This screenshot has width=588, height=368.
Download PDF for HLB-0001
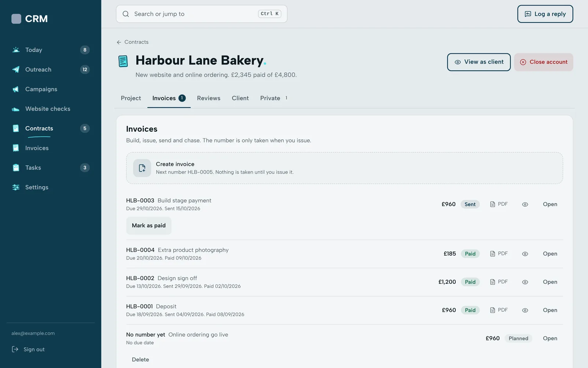coord(499,310)
